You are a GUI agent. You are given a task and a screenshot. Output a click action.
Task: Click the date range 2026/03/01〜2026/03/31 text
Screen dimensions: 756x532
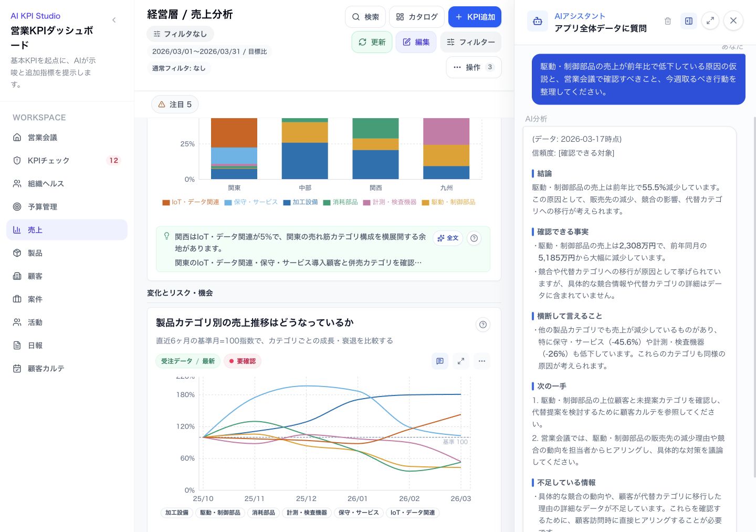[x=196, y=51]
